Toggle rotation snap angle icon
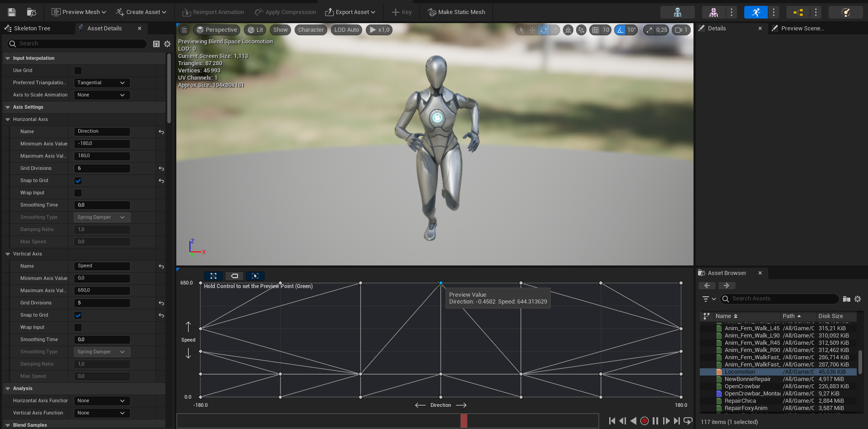868x429 pixels. 620,30
